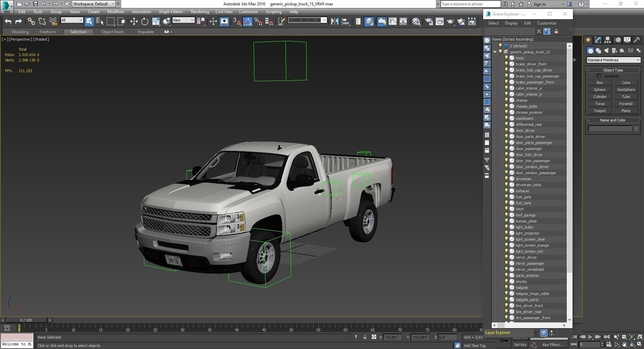Click the Align tool icon
The width and height of the screenshot is (644, 349).
point(345,21)
